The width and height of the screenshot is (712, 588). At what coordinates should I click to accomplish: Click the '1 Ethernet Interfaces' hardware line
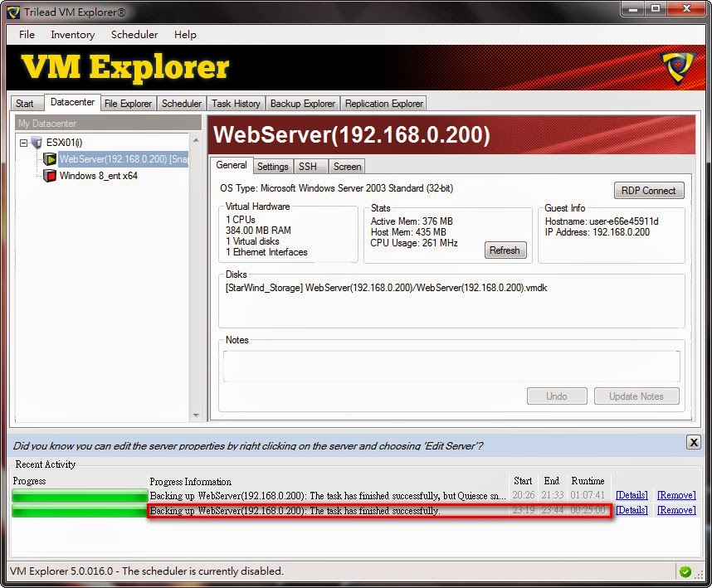click(266, 252)
